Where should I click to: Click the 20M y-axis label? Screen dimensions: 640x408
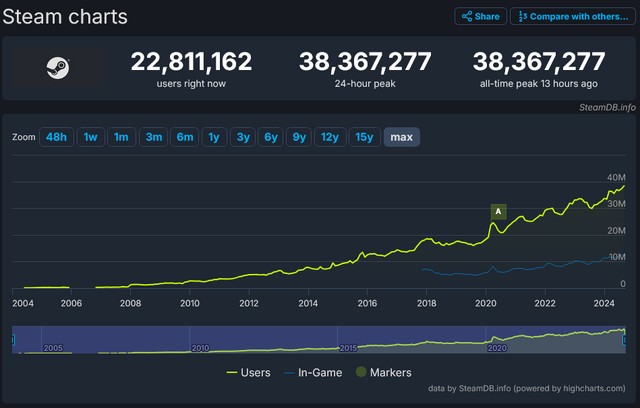coord(616,231)
